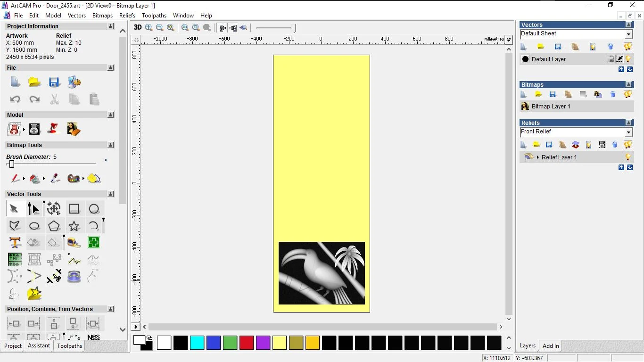Open file using the File folder icon
The height and width of the screenshot is (362, 644).
point(34,82)
